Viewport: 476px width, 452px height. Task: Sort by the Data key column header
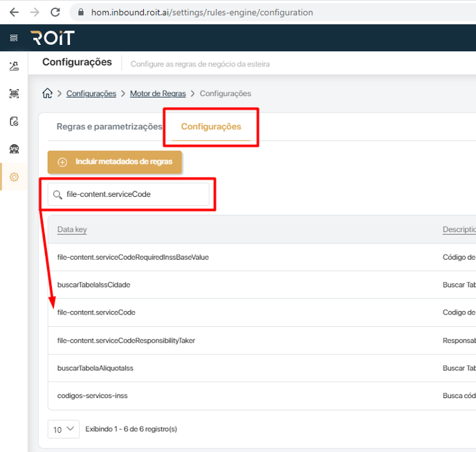coord(72,229)
